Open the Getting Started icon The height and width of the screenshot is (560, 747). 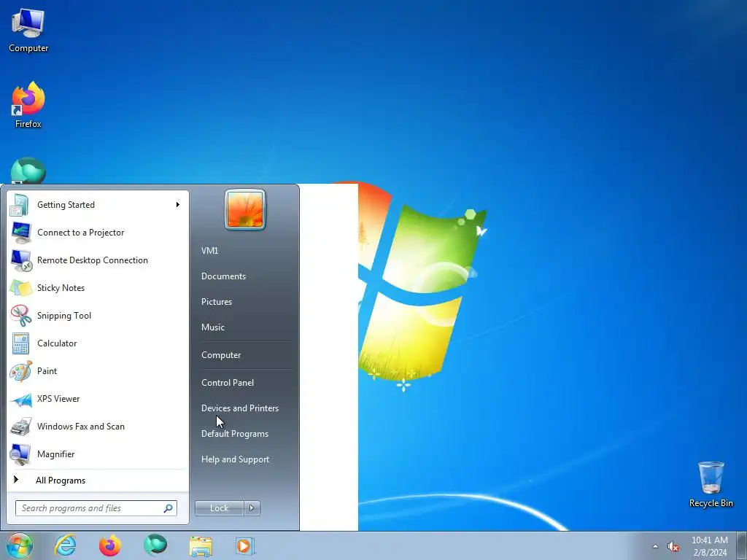[x=20, y=205]
